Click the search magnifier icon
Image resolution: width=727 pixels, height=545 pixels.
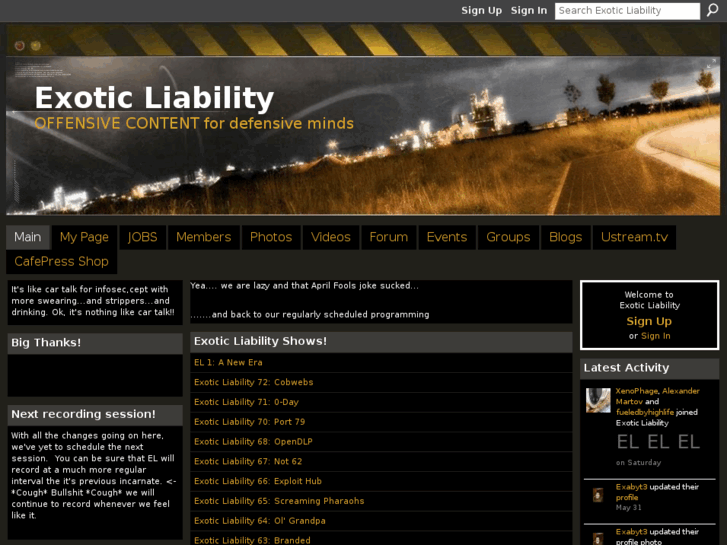coord(713,10)
